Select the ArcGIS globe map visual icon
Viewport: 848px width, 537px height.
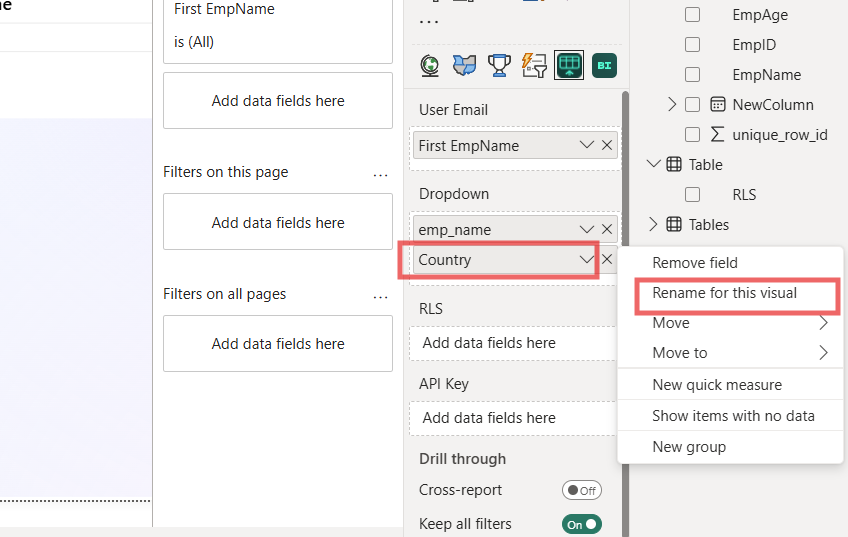[x=430, y=65]
